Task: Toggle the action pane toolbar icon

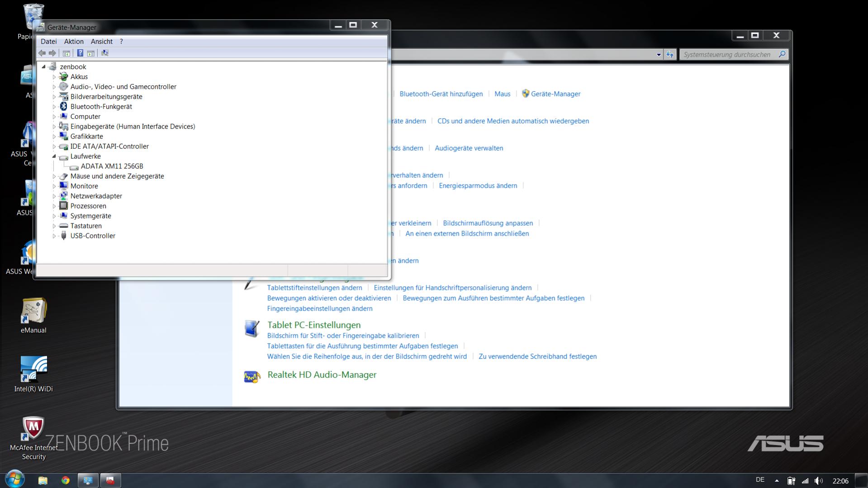Action: click(x=91, y=53)
